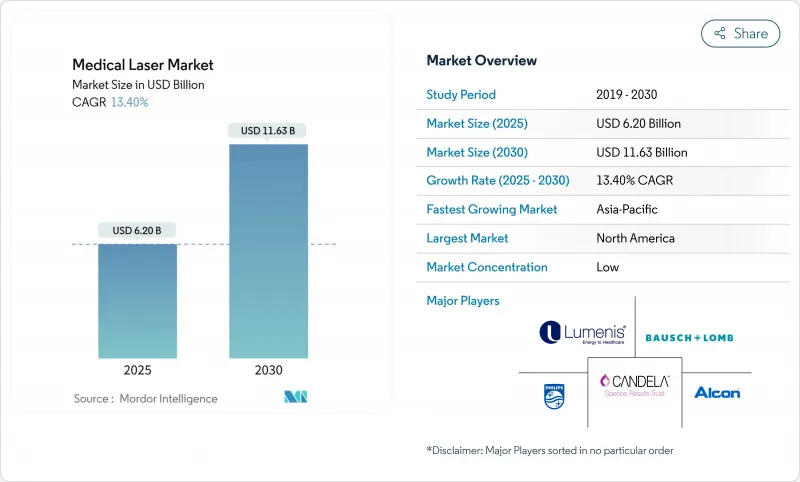The height and width of the screenshot is (482, 800).
Task: Click the 13.40% CAGR value under title
Action: point(128,102)
